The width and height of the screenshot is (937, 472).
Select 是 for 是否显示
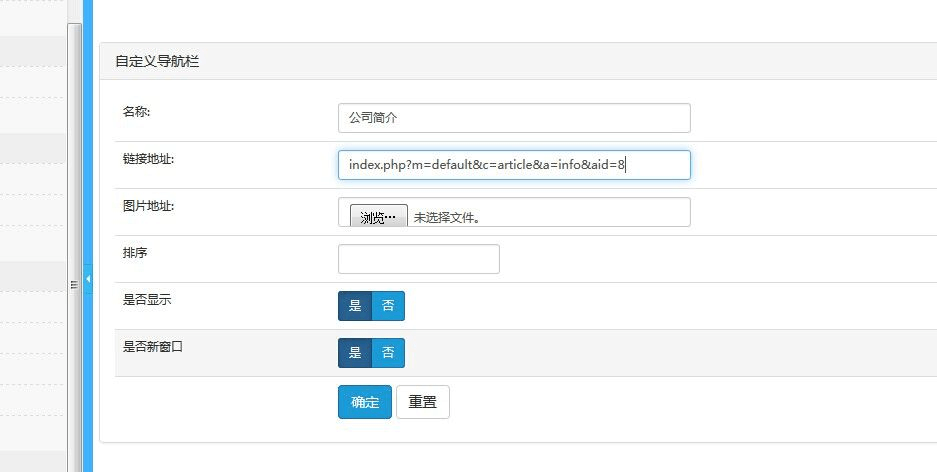point(355,306)
